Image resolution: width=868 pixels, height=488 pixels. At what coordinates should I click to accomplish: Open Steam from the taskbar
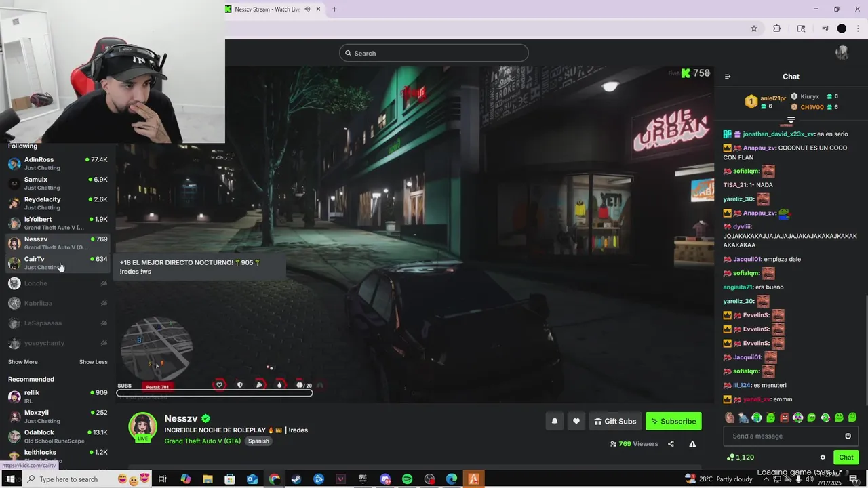coord(296,479)
